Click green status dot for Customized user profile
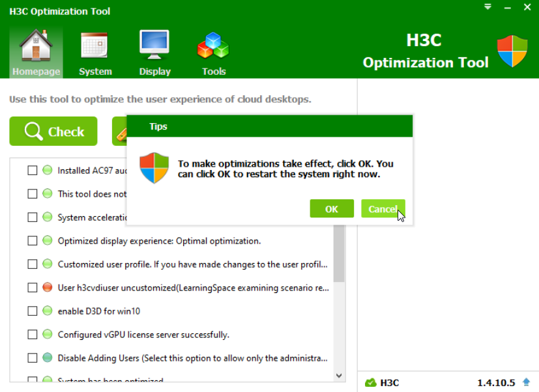 48,264
